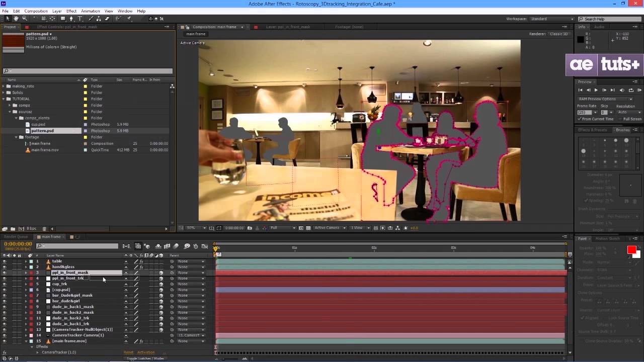Toggle fx switch on hand&glass layer
Image resolution: width=644 pixels, height=362 pixels.
click(x=141, y=267)
